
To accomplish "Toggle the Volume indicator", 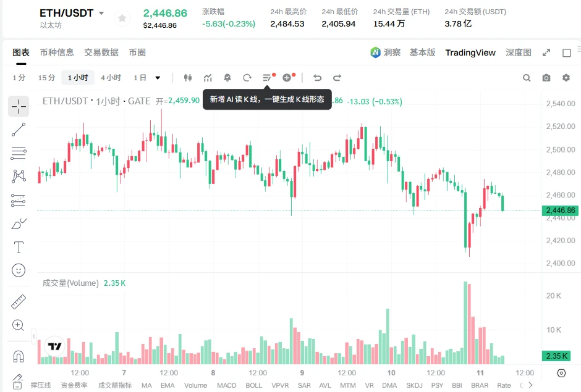I will tap(196, 385).
